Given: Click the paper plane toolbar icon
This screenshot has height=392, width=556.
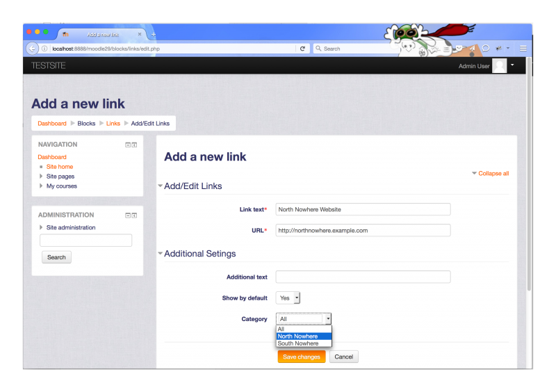Looking at the screenshot, I should 473,49.
